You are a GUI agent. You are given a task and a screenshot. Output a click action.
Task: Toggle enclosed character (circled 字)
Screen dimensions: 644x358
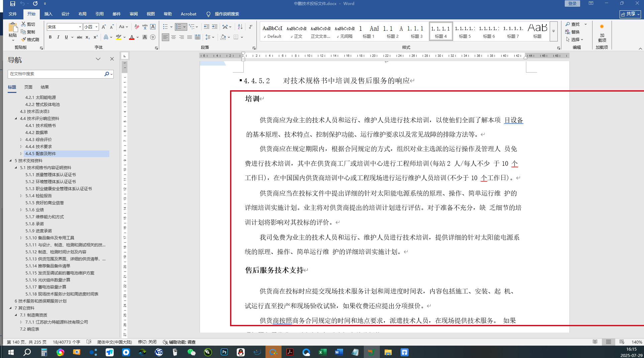153,37
